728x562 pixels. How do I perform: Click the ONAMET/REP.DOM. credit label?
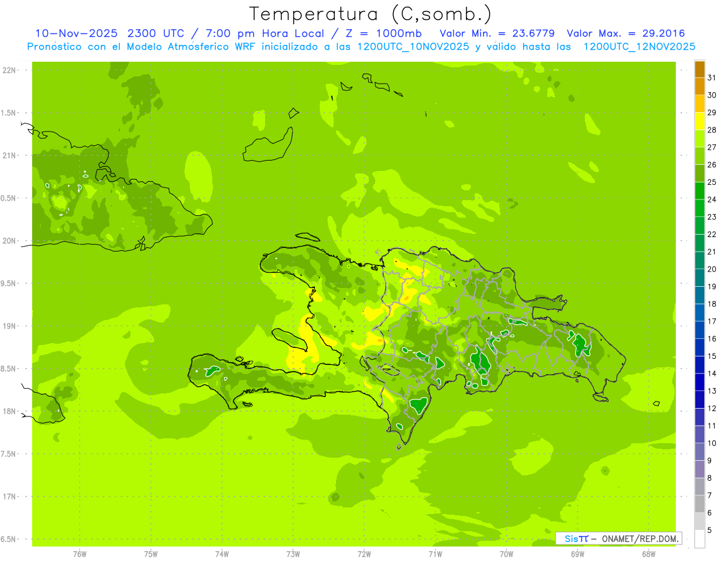point(639,538)
